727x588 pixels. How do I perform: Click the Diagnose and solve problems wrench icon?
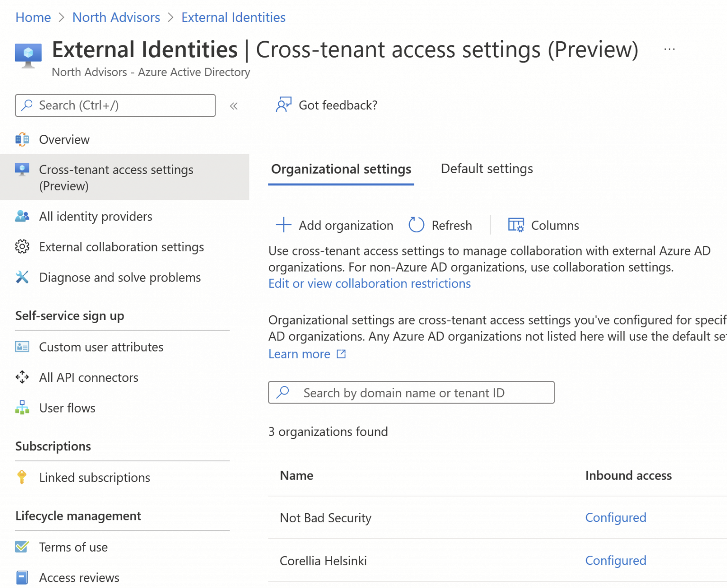pos(22,277)
